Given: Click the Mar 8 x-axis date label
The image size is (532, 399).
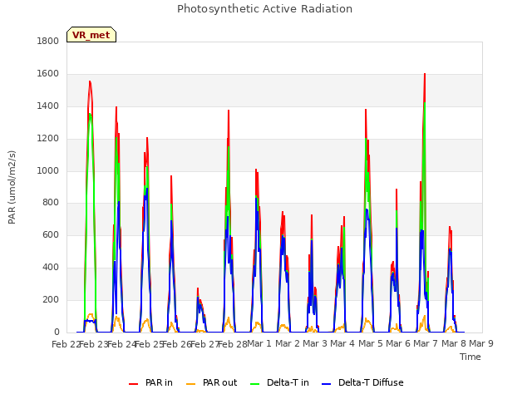Looking at the screenshot, I should pos(454,343).
